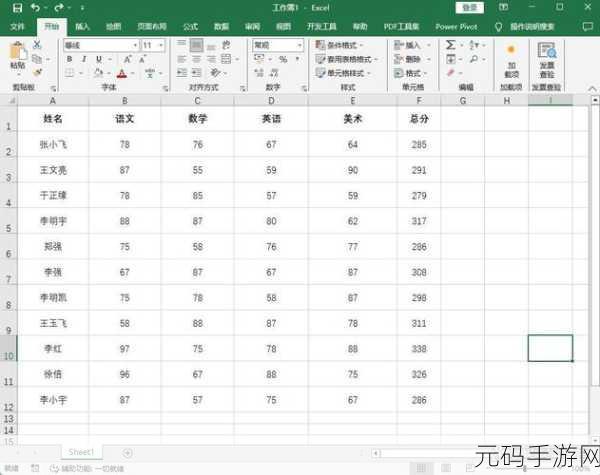Switch to the Insert (插入) tab
The height and width of the screenshot is (475, 600).
(x=82, y=26)
